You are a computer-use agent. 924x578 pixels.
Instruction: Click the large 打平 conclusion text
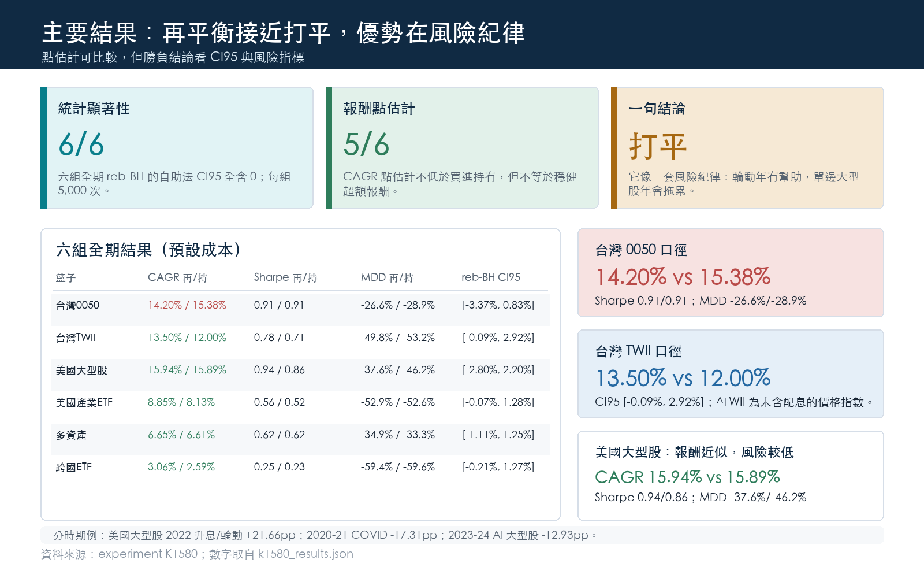pos(658,146)
